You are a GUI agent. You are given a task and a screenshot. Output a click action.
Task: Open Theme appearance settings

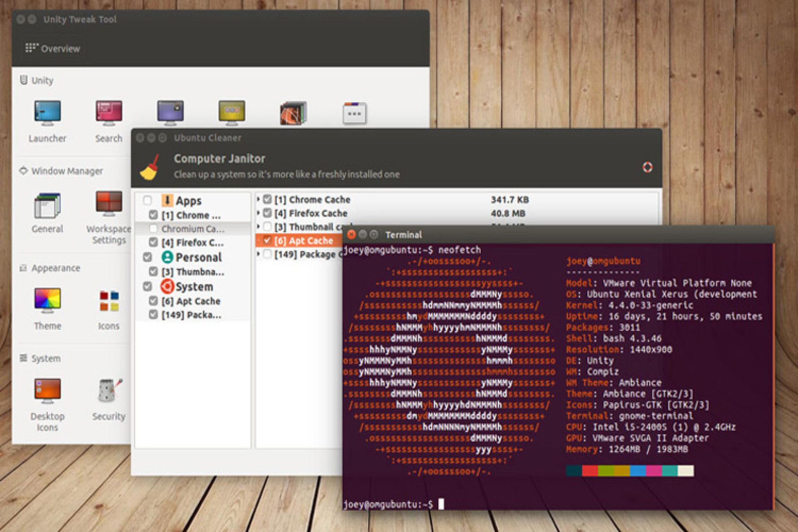(x=47, y=309)
